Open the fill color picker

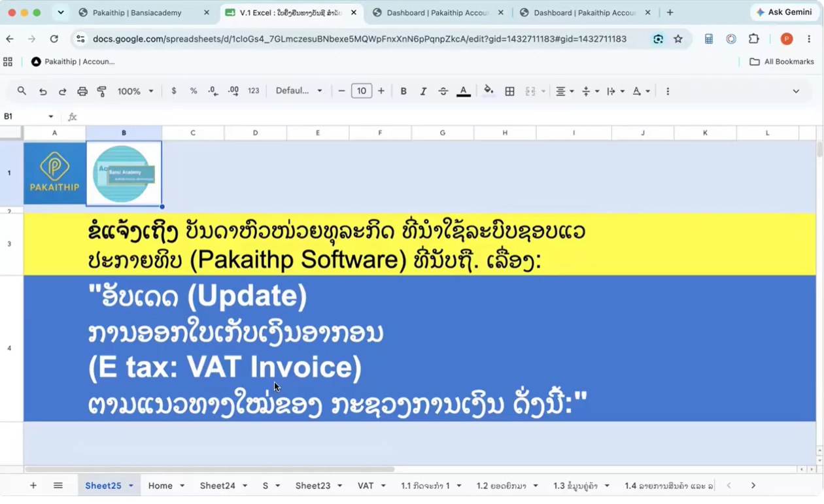[x=489, y=92]
